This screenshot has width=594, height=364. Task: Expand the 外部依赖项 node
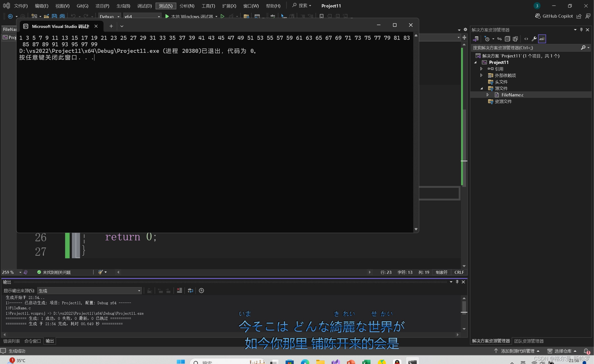click(481, 75)
